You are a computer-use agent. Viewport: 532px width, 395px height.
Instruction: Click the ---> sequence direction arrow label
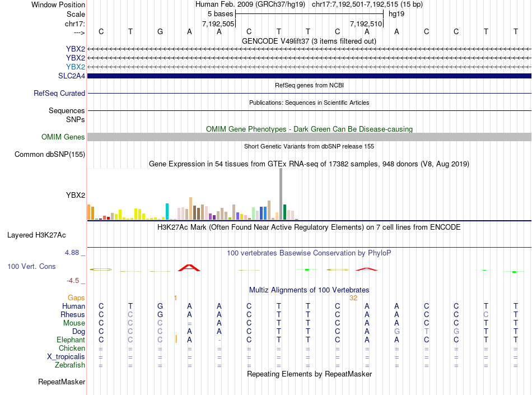[x=80, y=32]
